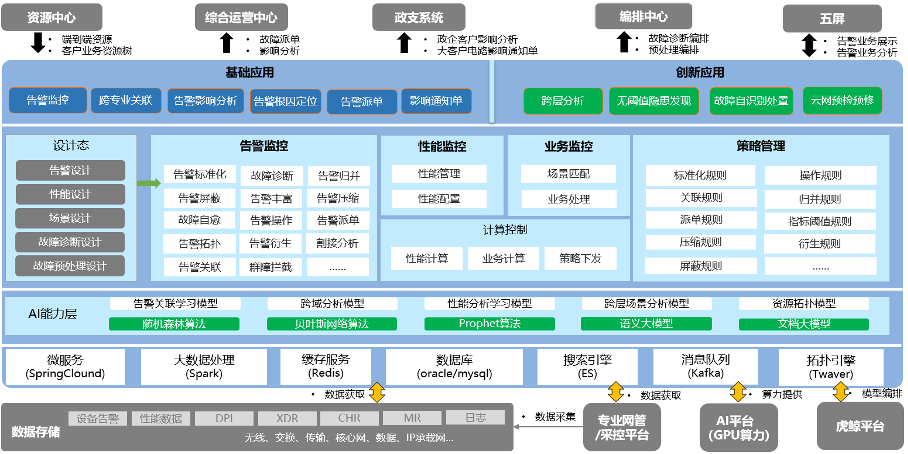Image resolution: width=908 pixels, height=454 pixels.
Task: Click the 告警归并 cell
Action: coord(338,175)
